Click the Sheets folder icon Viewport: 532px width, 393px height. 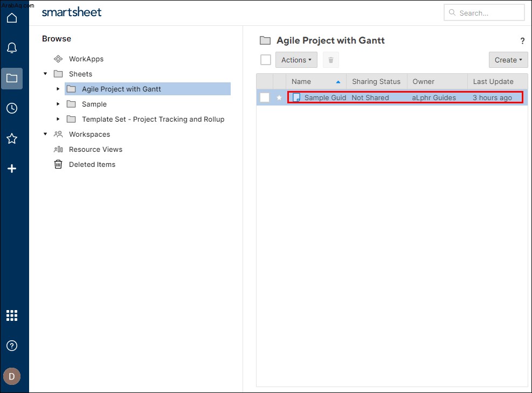[58, 74]
